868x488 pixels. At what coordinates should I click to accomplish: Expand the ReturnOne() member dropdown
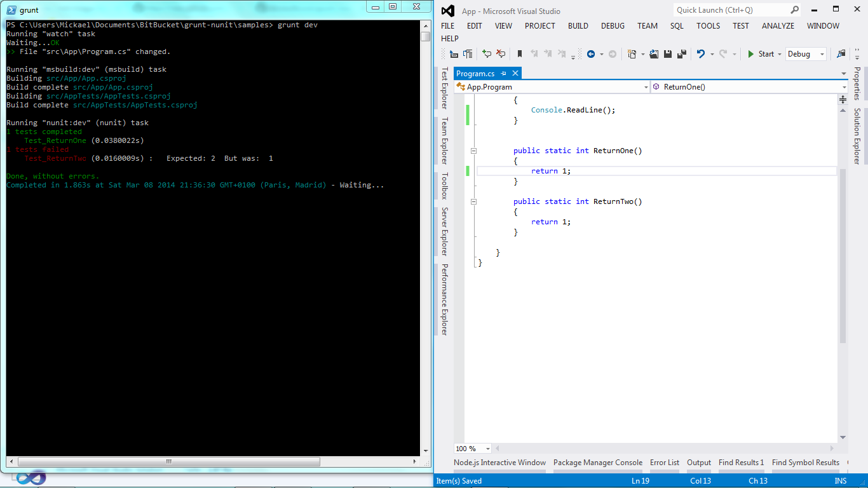[x=844, y=87]
